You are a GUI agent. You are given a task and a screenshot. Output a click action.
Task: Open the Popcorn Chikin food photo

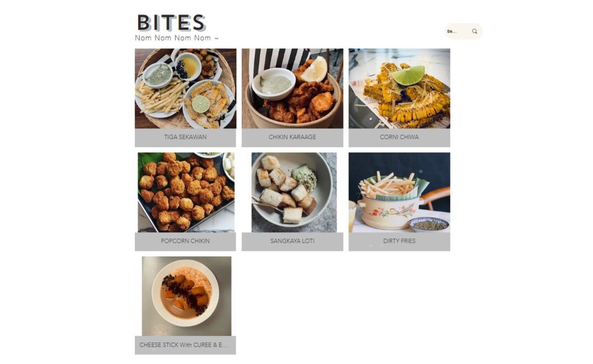click(x=186, y=192)
